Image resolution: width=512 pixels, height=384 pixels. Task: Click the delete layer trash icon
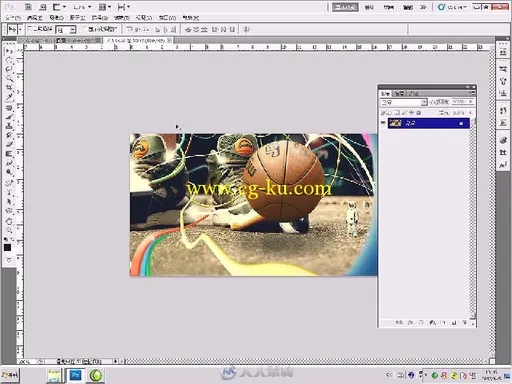pos(464,323)
